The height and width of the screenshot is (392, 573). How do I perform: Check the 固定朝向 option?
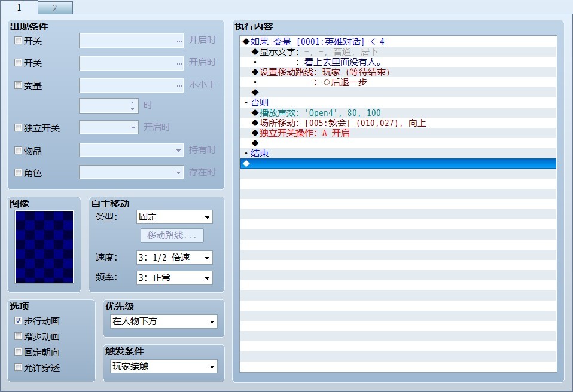18,352
